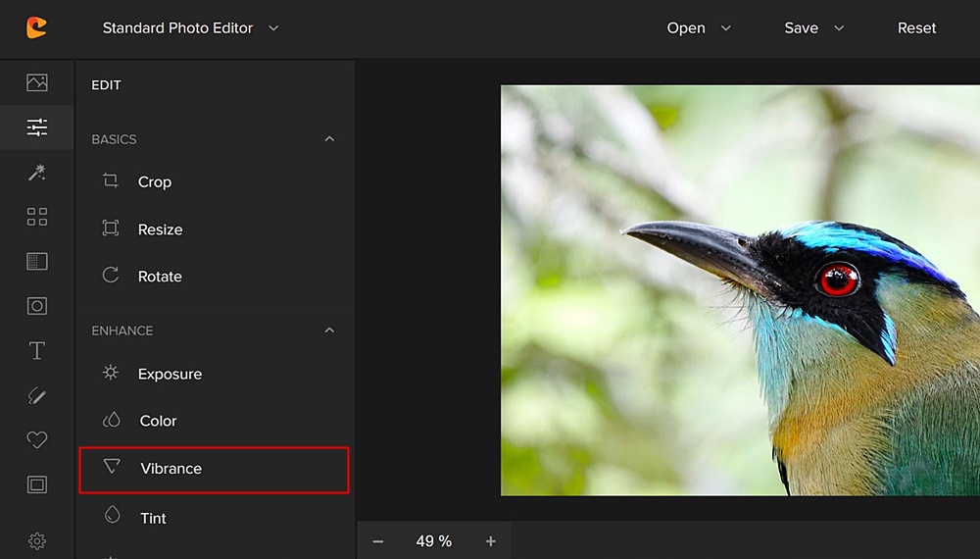Collapse the Enhance section
980x559 pixels.
pyautogui.click(x=329, y=330)
